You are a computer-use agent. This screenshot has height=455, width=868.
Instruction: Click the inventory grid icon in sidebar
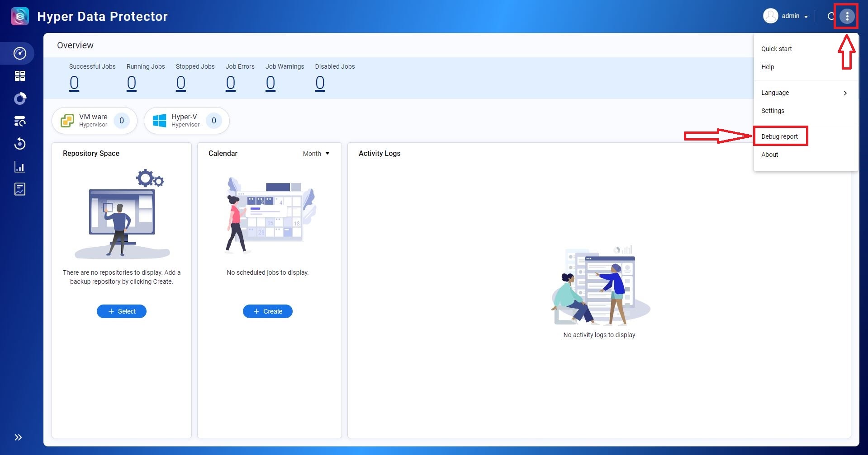coord(20,76)
